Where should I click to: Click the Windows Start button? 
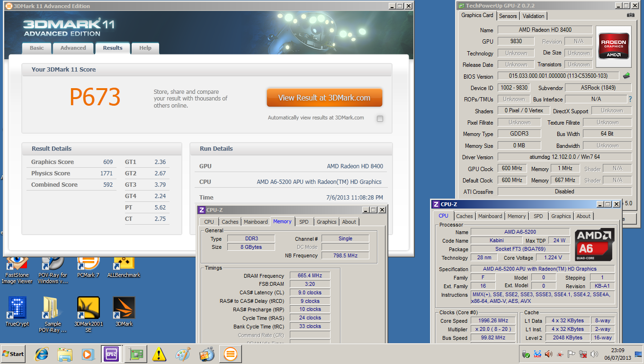(x=13, y=354)
